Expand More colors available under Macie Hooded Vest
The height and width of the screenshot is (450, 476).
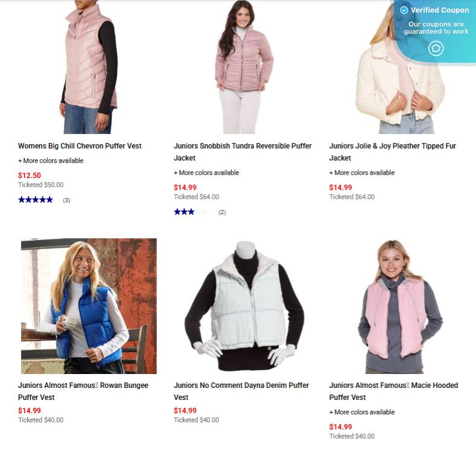362,412
